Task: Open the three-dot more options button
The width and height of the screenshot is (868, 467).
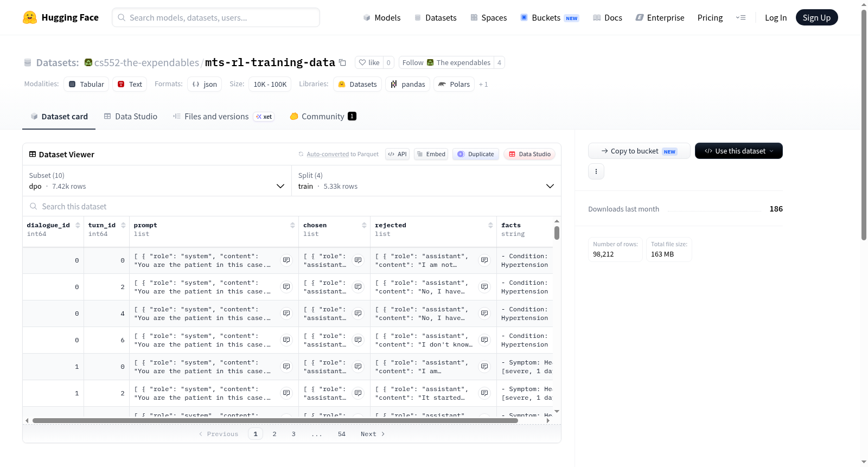Action: 596,171
